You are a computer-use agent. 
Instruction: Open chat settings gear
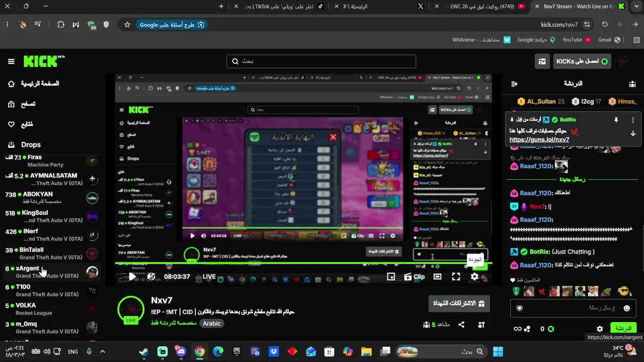600,329
